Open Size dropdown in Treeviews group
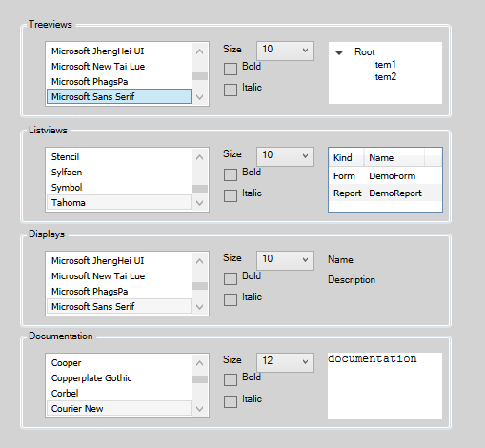 pyautogui.click(x=285, y=51)
